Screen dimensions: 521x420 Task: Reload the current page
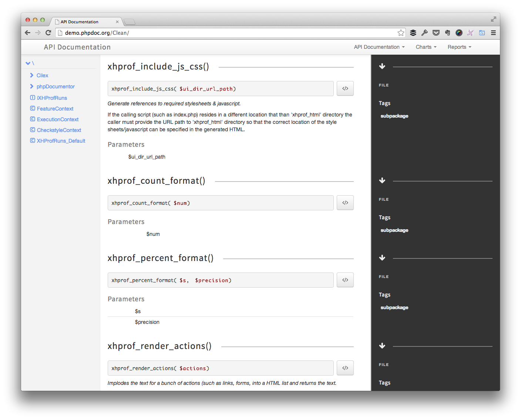point(48,33)
